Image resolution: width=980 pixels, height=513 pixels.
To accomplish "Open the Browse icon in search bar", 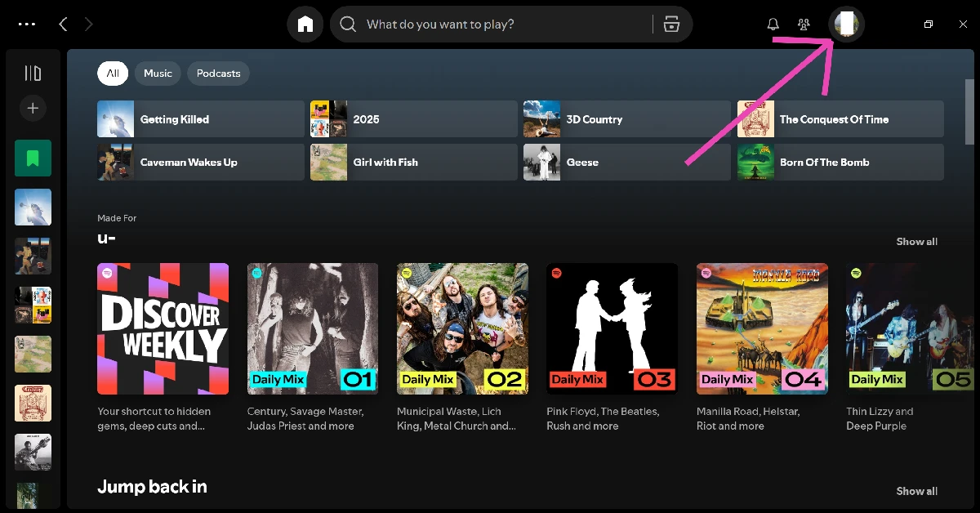I will (x=671, y=25).
